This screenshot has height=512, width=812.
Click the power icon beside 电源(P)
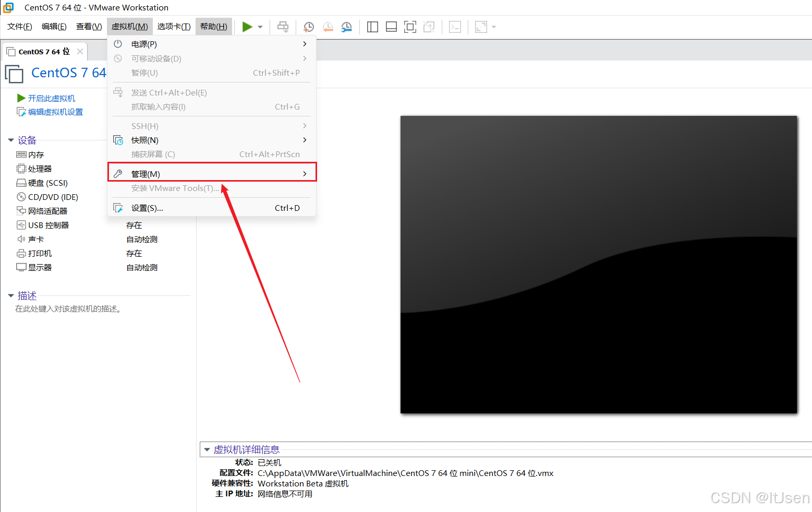coord(118,44)
